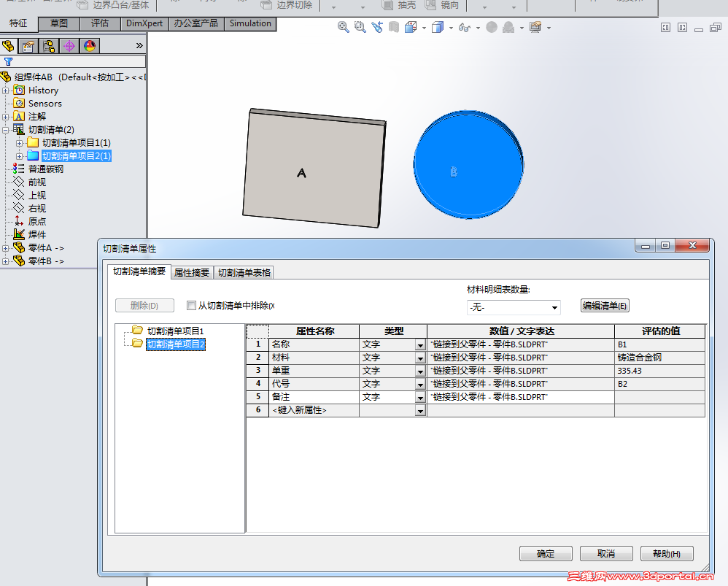This screenshot has height=586, width=728.
Task: Switch to the Simulation tab
Action: pos(250,23)
